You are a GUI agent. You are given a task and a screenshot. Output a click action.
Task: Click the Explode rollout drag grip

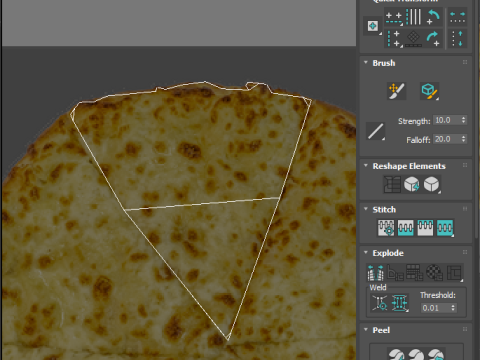point(465,252)
